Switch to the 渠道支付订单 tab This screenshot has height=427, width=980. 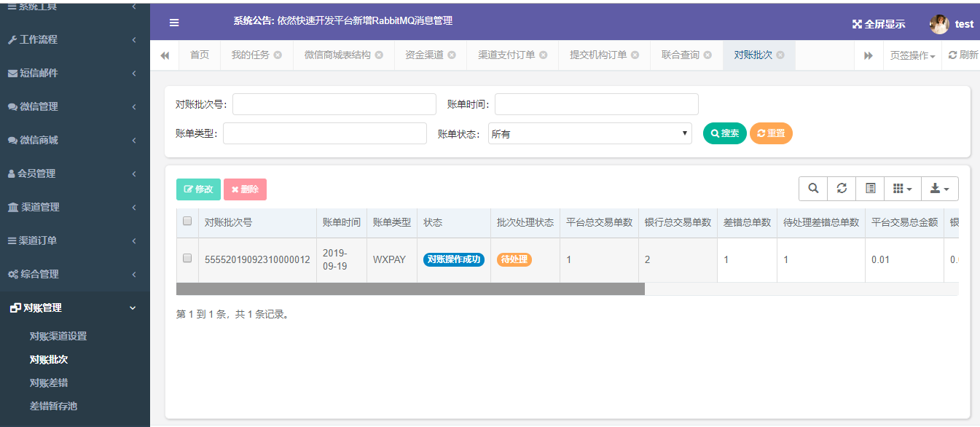(x=506, y=55)
